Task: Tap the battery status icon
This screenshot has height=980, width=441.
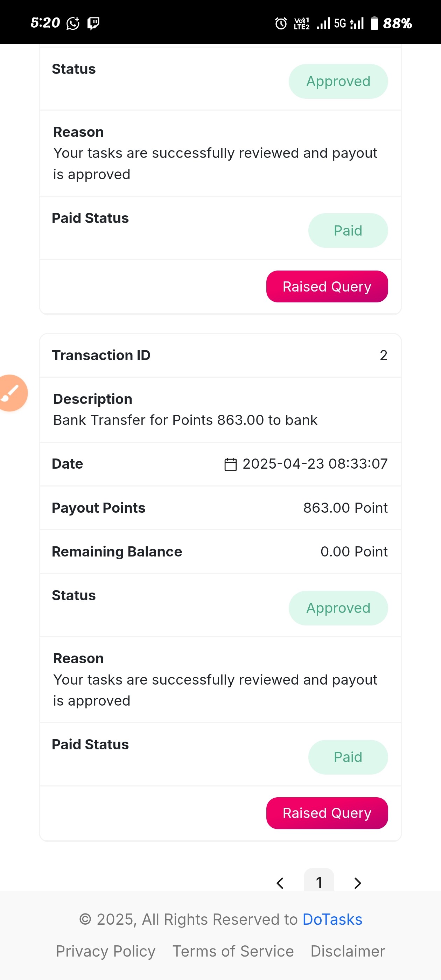Action: coord(374,23)
